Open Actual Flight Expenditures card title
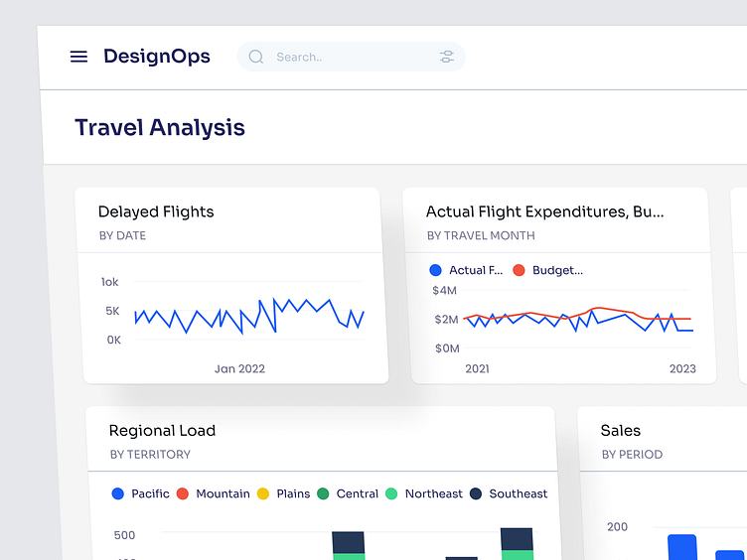 click(x=544, y=211)
